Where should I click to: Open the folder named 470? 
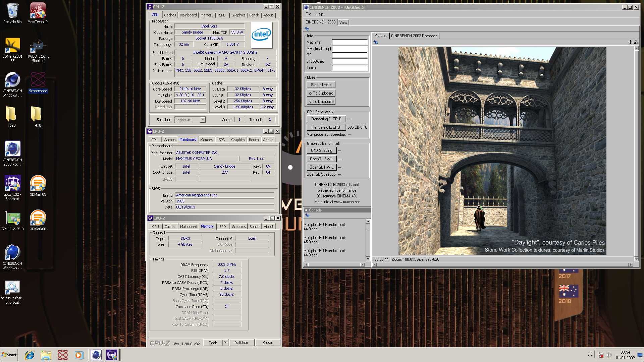click(x=38, y=117)
